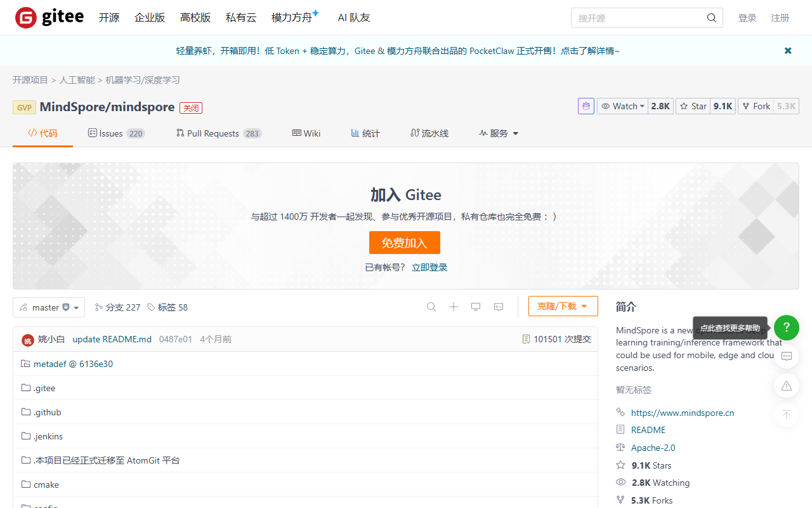Screen dimensions: 812x508
Task: Open the 流水线 tab
Action: tap(429, 133)
